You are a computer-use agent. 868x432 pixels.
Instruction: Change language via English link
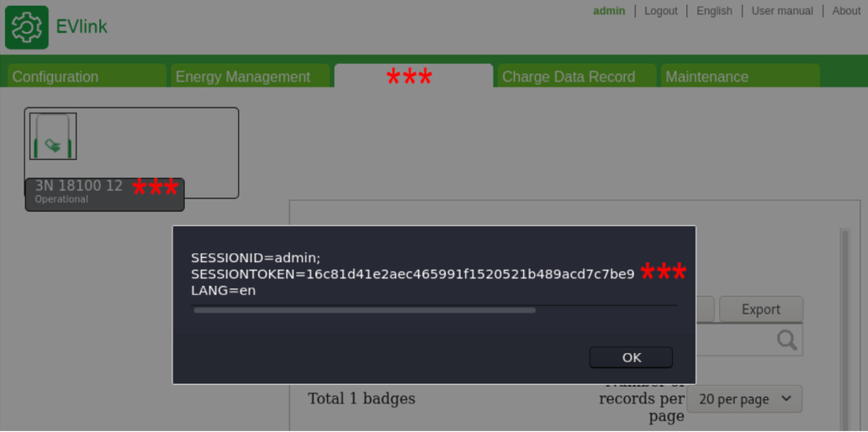click(714, 11)
